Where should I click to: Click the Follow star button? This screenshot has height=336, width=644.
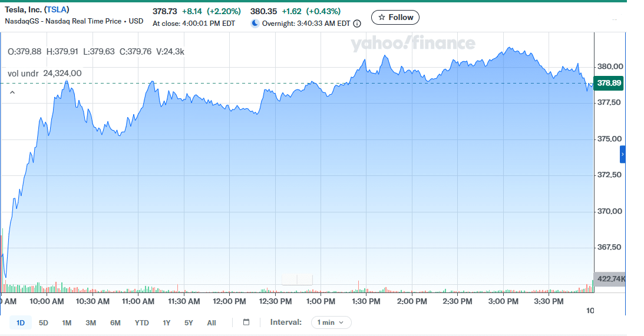(395, 17)
